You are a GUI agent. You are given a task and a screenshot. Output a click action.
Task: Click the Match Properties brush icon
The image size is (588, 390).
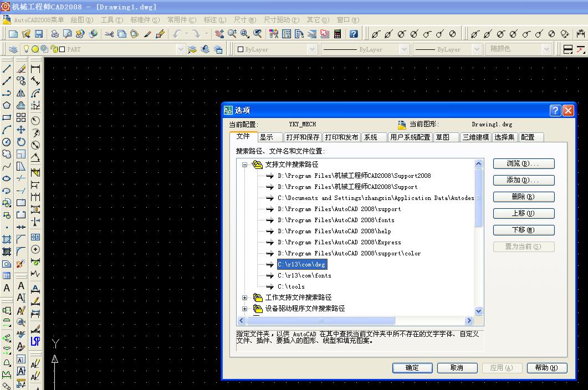click(x=147, y=34)
